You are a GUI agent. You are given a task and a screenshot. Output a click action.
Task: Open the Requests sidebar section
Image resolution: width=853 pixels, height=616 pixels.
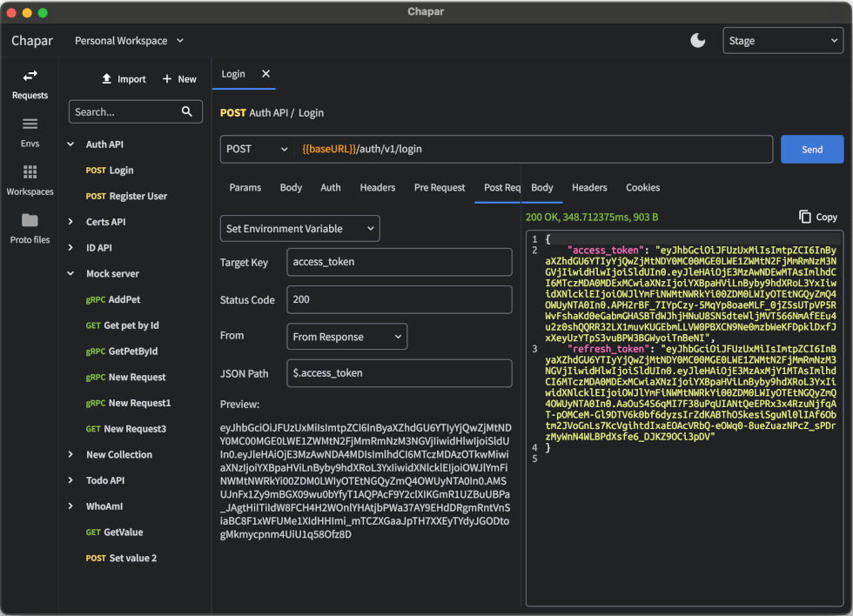click(x=30, y=84)
